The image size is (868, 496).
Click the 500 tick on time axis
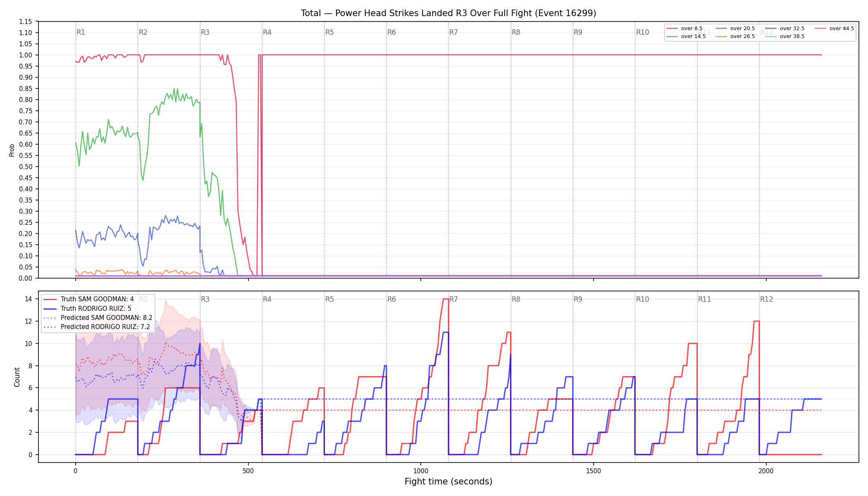[248, 471]
